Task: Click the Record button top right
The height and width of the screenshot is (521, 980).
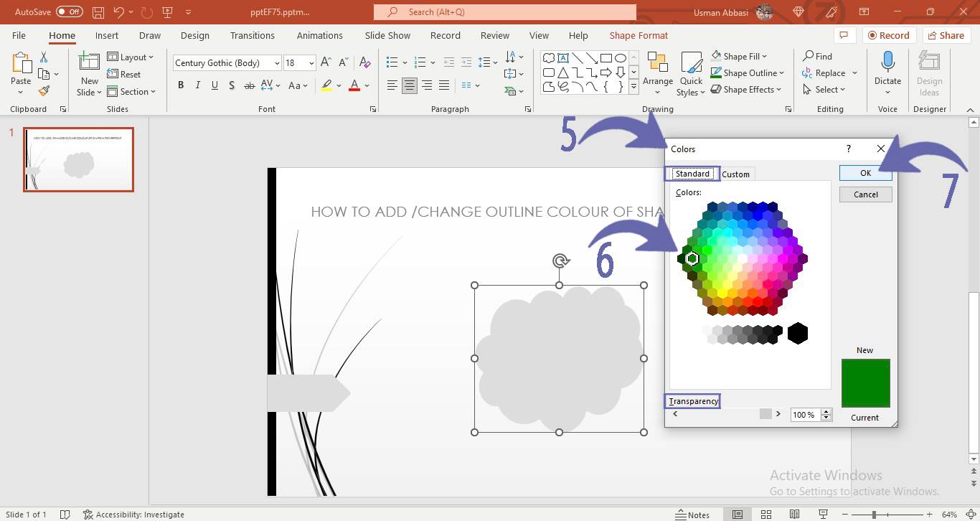Action: click(x=888, y=35)
